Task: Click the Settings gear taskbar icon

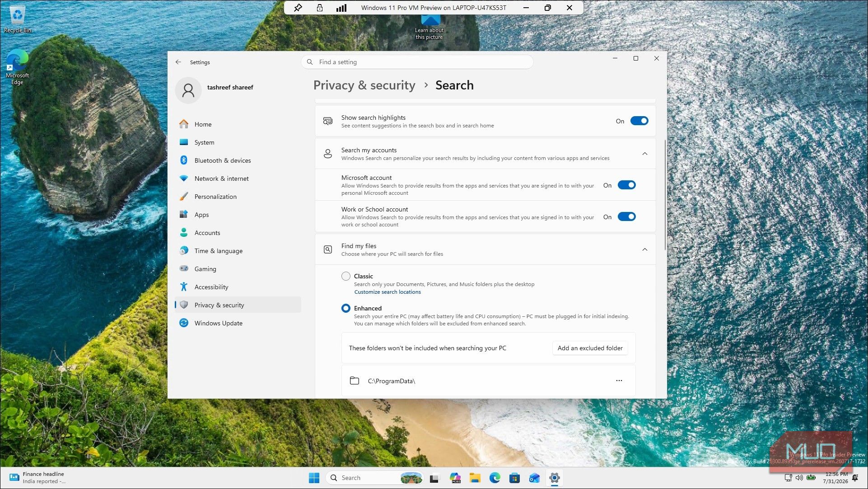Action: (555, 478)
